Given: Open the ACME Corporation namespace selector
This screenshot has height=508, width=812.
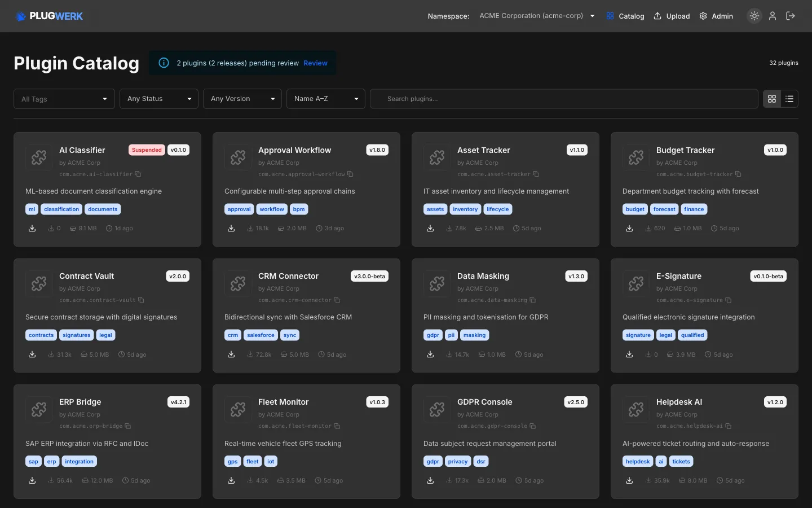Looking at the screenshot, I should pos(536,16).
